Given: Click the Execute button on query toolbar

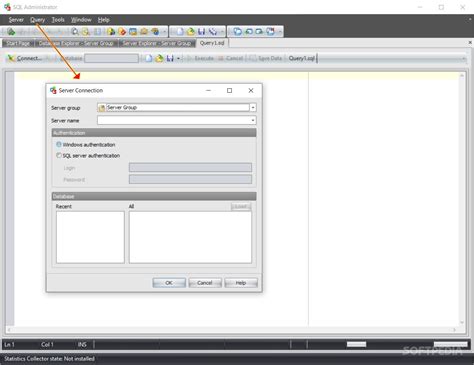Looking at the screenshot, I should coord(201,58).
